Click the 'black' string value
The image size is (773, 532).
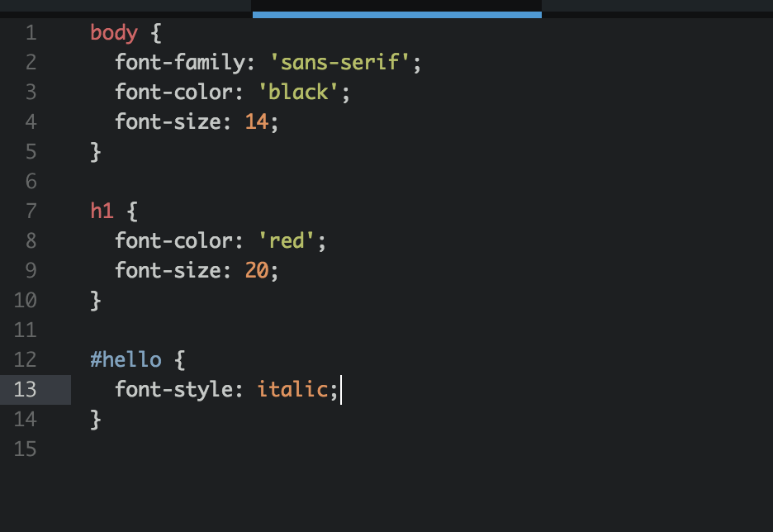[298, 93]
